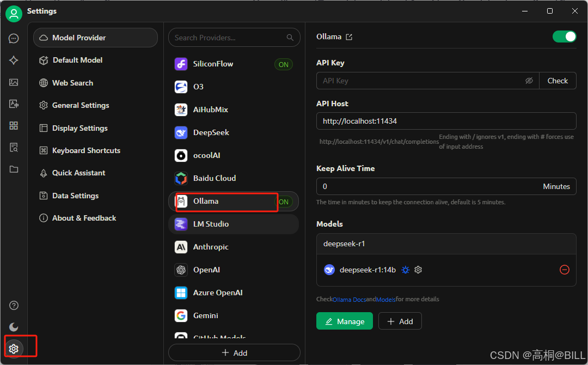Open the image painting sidebar icon

(x=14, y=82)
